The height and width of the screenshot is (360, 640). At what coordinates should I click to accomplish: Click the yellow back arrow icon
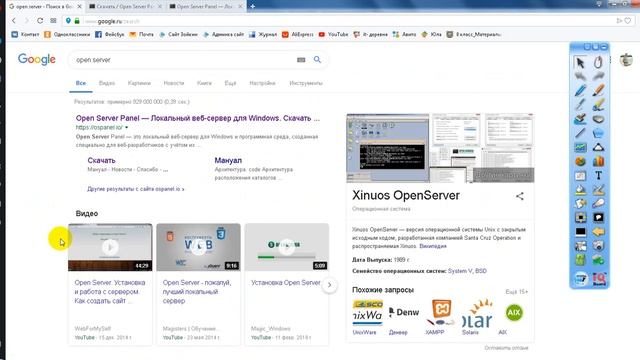598,232
